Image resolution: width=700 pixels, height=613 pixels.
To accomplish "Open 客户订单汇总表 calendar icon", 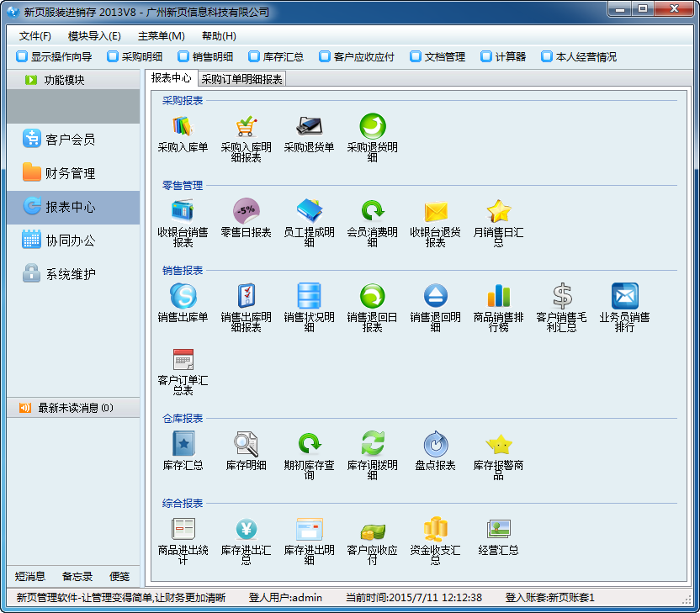I will point(183,360).
